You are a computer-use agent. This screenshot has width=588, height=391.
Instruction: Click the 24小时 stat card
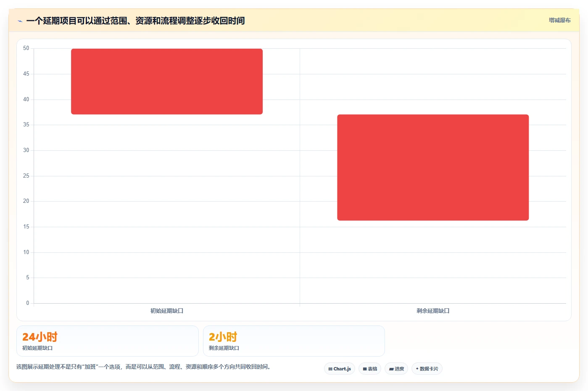coord(108,341)
